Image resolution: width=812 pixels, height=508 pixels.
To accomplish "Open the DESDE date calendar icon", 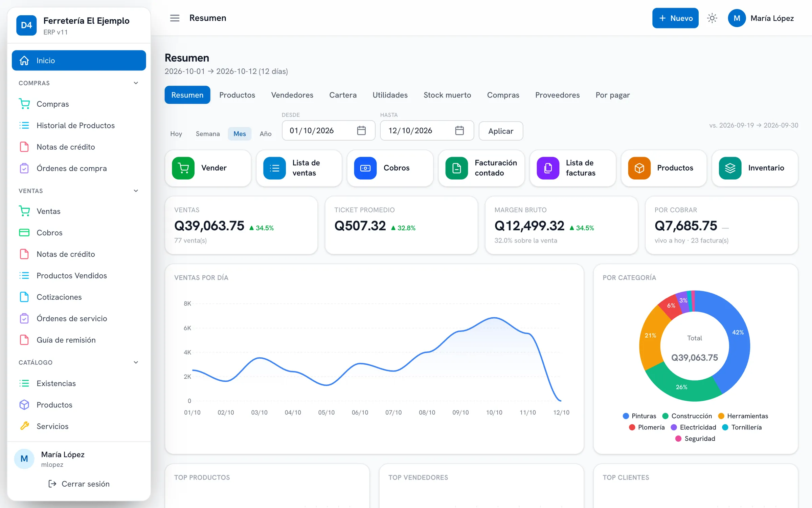I will (361, 130).
